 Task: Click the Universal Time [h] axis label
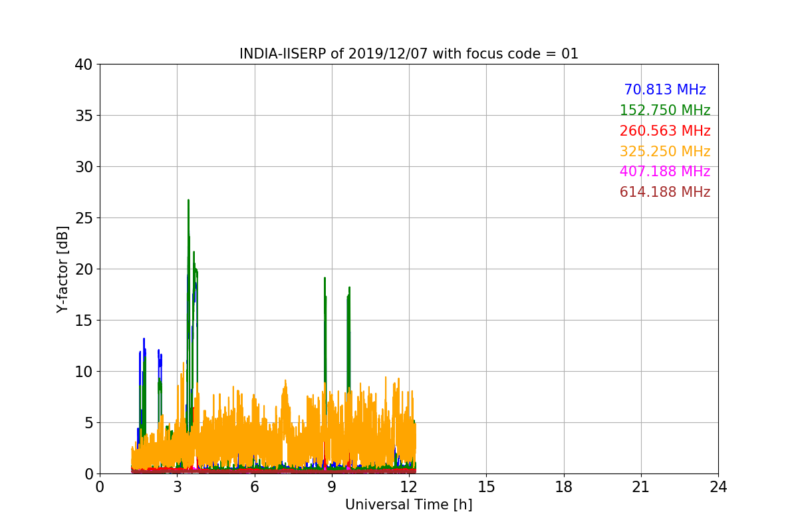[408, 505]
